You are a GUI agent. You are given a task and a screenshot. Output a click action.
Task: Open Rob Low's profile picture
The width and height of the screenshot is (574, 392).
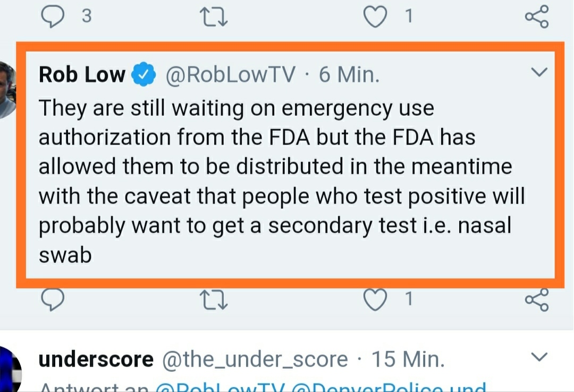(x=6, y=89)
